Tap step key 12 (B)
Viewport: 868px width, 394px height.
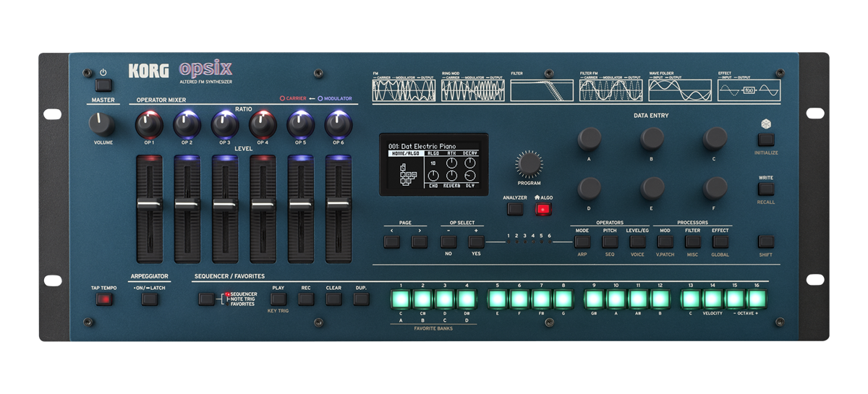pos(660,299)
